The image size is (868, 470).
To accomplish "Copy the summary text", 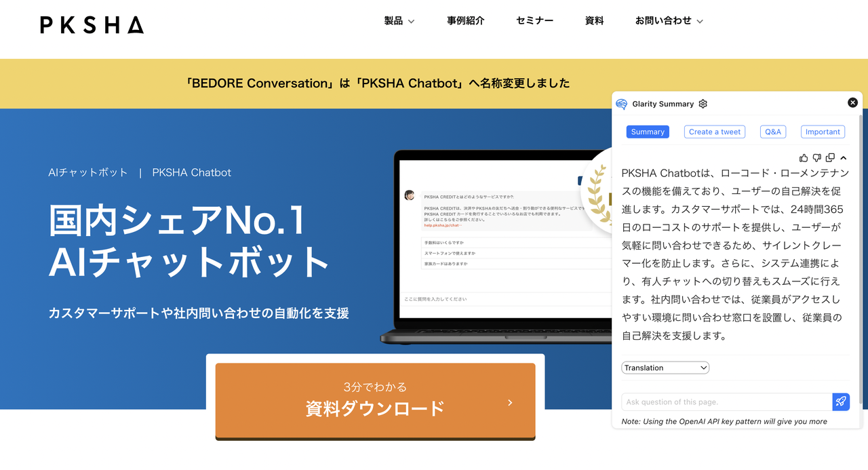I will point(830,157).
